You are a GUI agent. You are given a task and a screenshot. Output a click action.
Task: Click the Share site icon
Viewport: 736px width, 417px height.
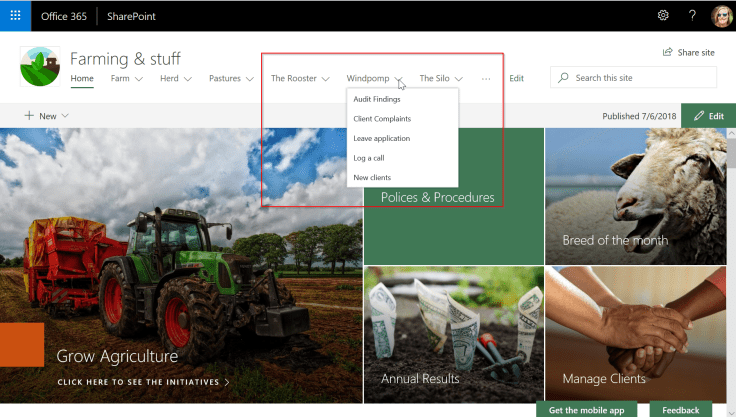(x=667, y=52)
